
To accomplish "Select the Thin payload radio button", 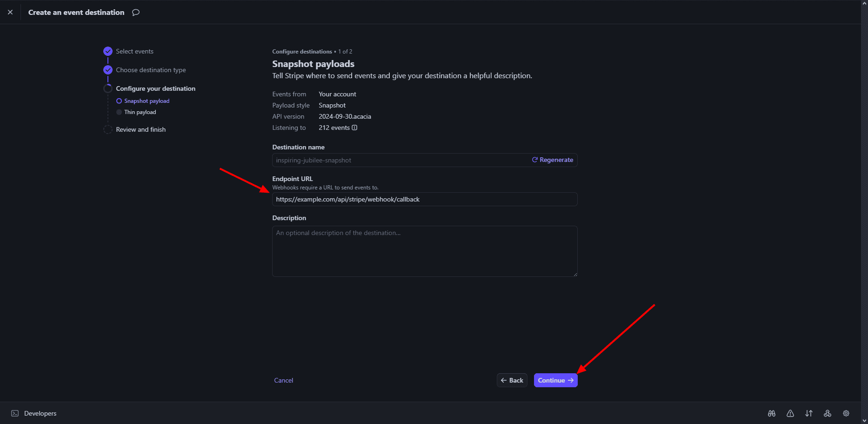I will (119, 112).
